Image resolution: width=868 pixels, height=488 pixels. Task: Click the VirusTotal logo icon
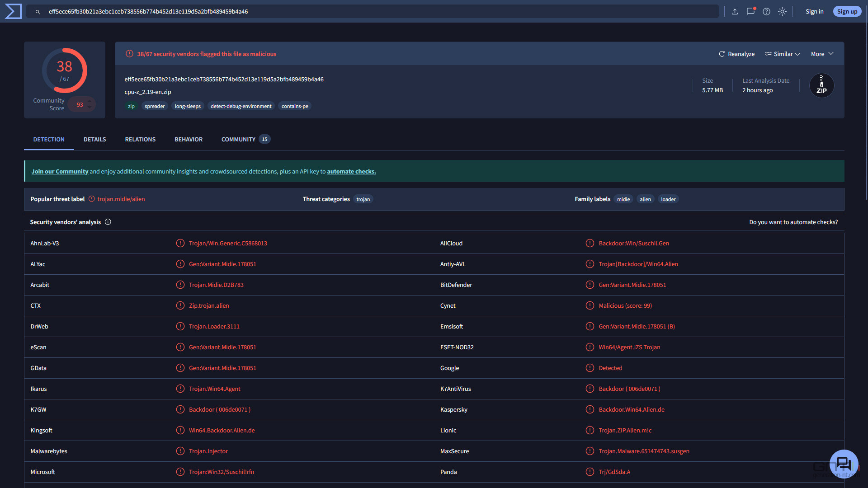(x=13, y=11)
